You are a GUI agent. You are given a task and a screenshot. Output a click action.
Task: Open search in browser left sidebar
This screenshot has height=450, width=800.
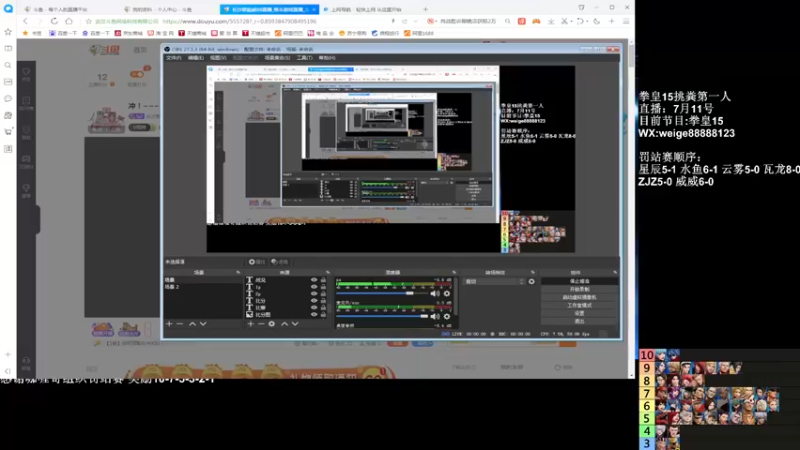pos(8,65)
